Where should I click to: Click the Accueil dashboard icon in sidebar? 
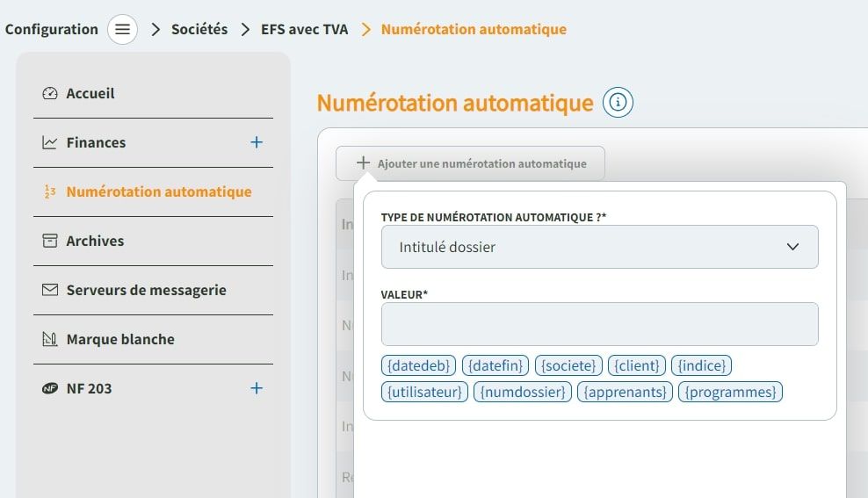(50, 94)
